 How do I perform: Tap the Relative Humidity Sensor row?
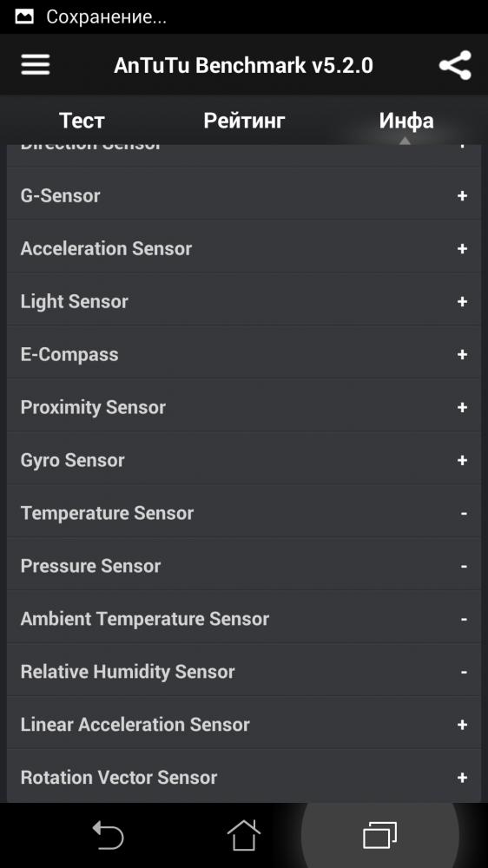pyautogui.click(x=244, y=672)
